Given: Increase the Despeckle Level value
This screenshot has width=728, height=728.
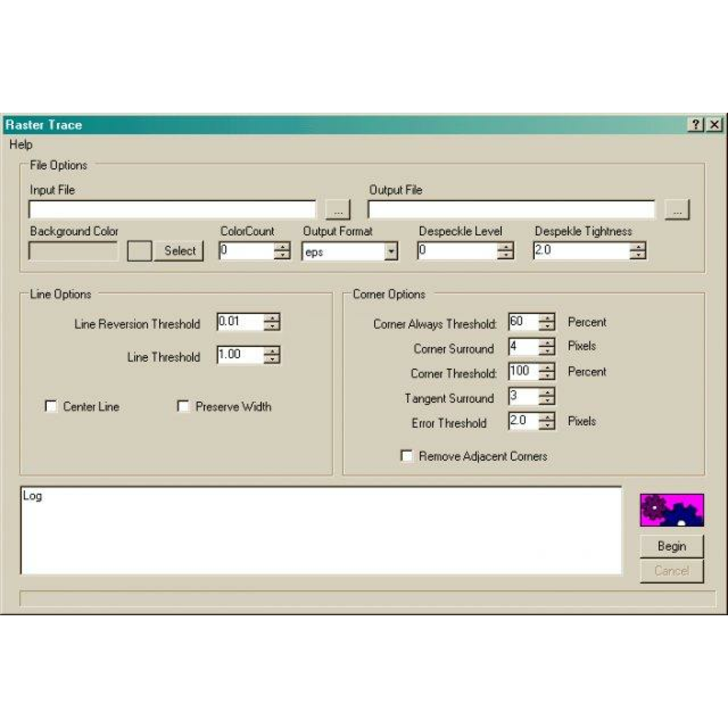Looking at the screenshot, I should click(x=506, y=246).
